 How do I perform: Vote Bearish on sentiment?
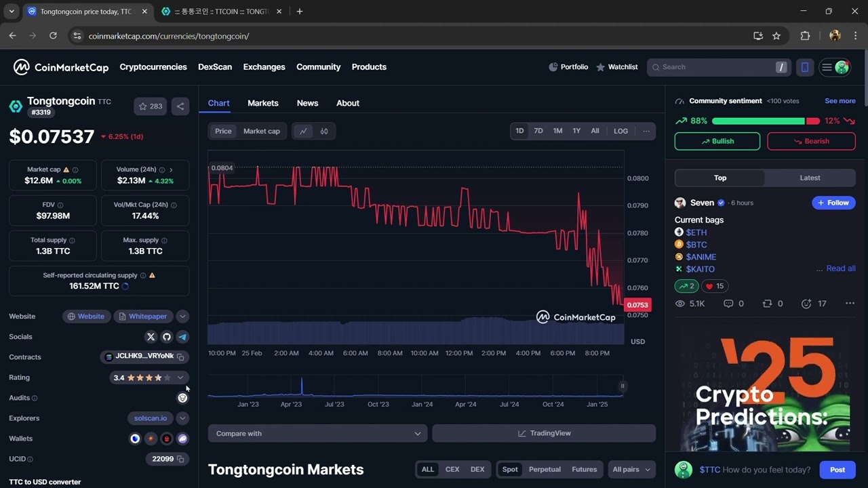pos(811,141)
